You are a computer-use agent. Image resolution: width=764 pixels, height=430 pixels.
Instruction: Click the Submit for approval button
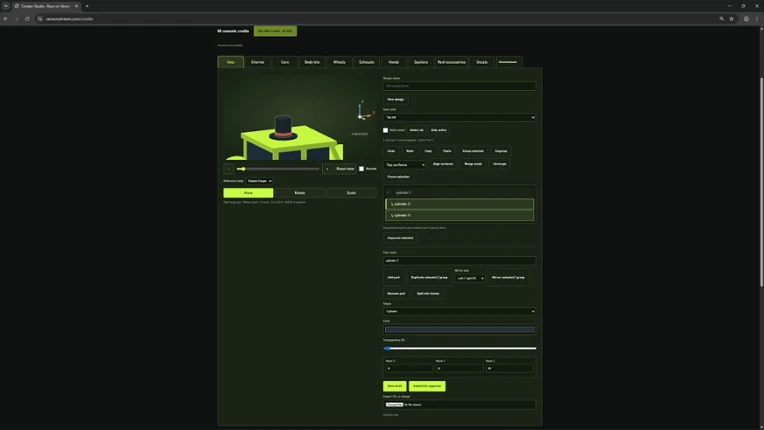(427, 386)
